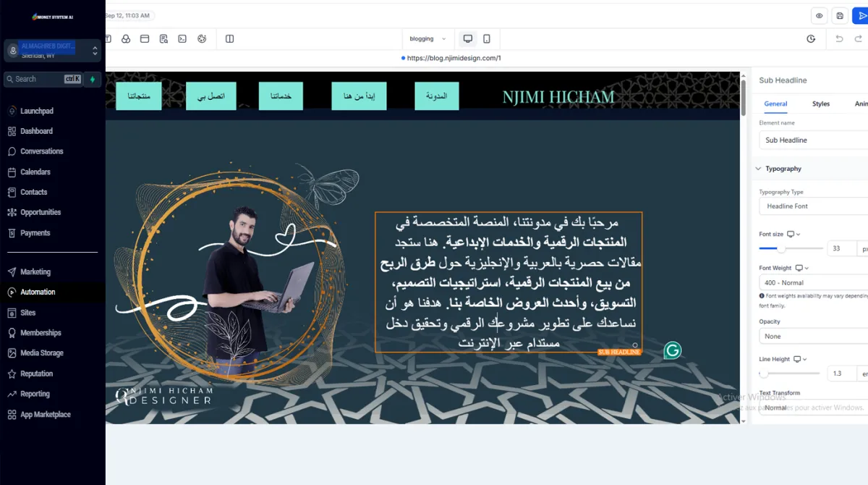Open the blogging page selector dropdown
The height and width of the screenshot is (485, 868).
click(428, 38)
